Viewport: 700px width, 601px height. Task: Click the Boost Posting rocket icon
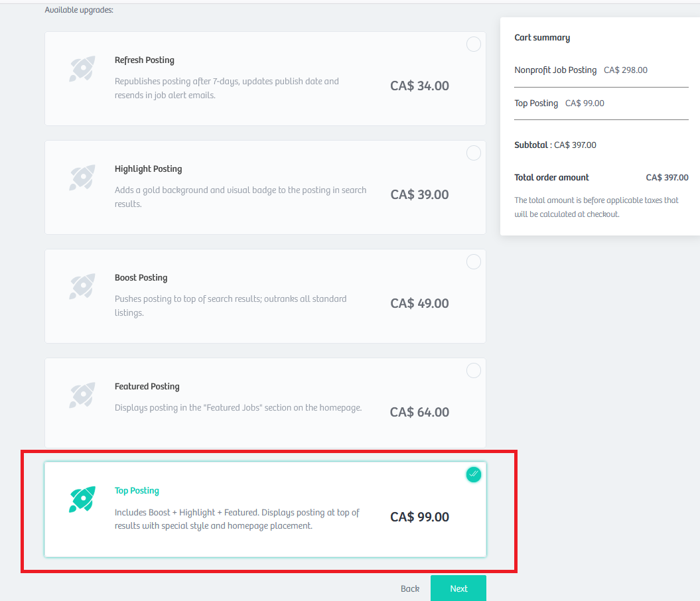[82, 287]
